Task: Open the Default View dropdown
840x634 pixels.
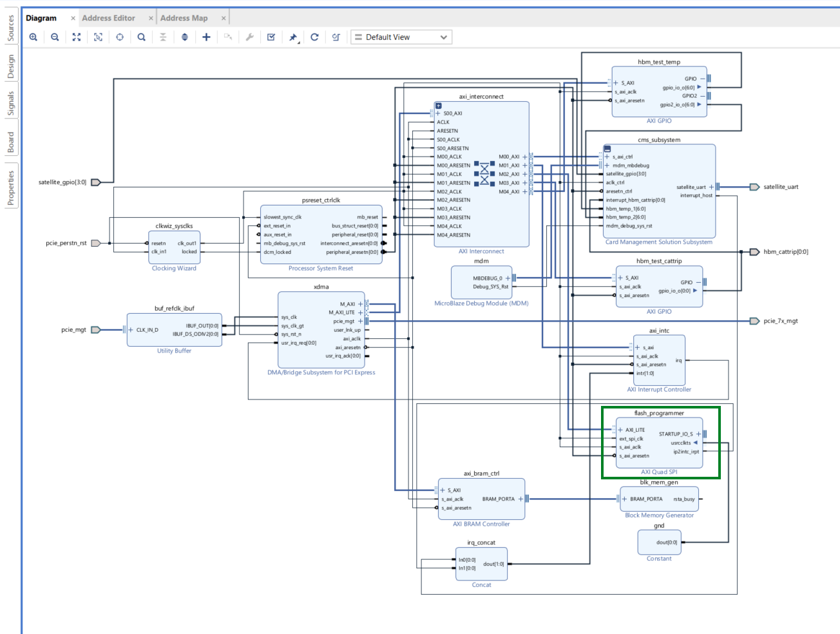Action: pyautogui.click(x=401, y=37)
